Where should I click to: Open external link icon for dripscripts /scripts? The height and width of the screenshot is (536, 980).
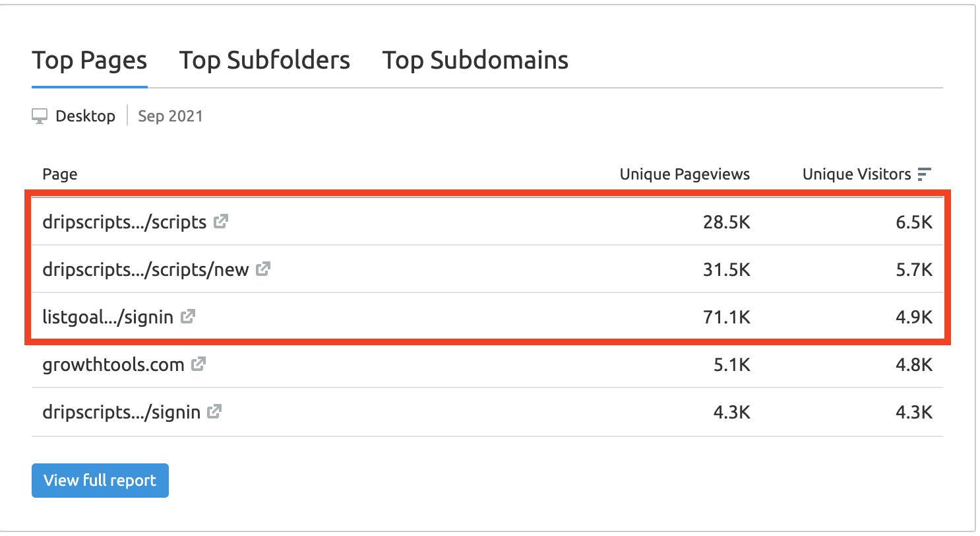coord(221,222)
